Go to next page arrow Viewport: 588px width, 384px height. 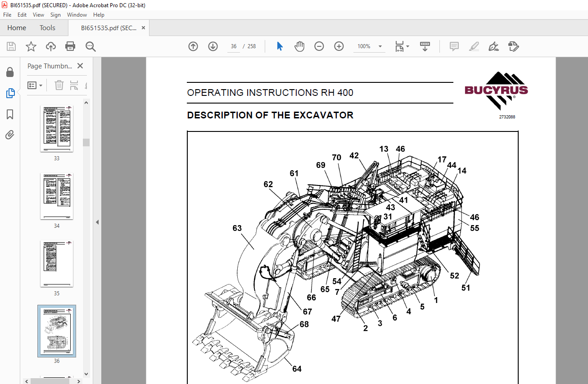click(x=213, y=46)
